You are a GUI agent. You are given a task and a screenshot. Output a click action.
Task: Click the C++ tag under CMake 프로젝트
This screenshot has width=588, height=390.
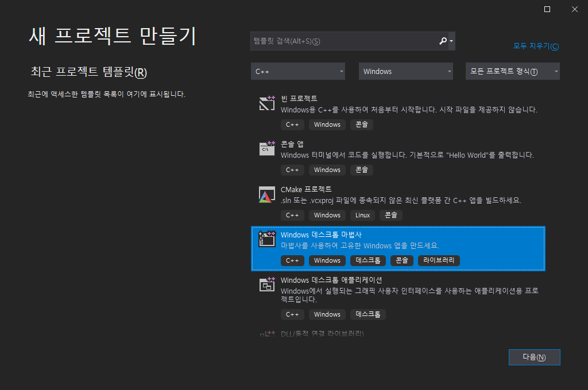(292, 216)
